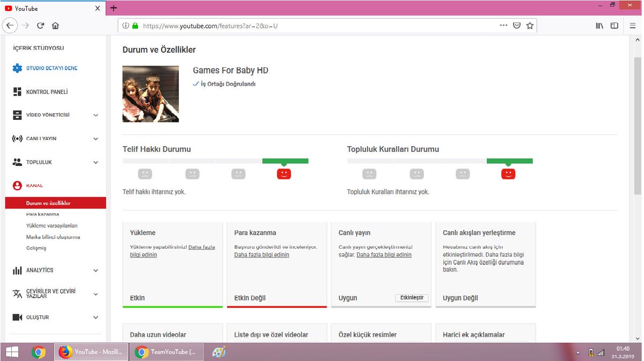
Task: Click the Harici ek açıklamalar card title
Action: click(473, 335)
